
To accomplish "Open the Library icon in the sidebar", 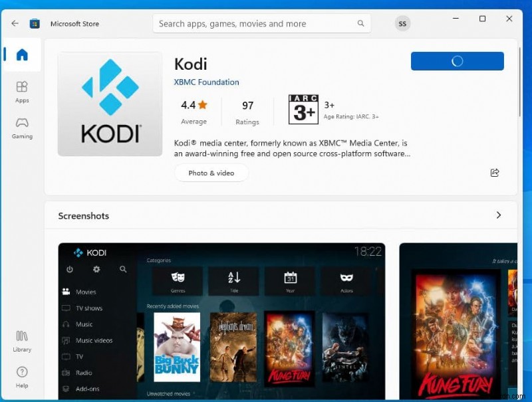I will pyautogui.click(x=22, y=341).
